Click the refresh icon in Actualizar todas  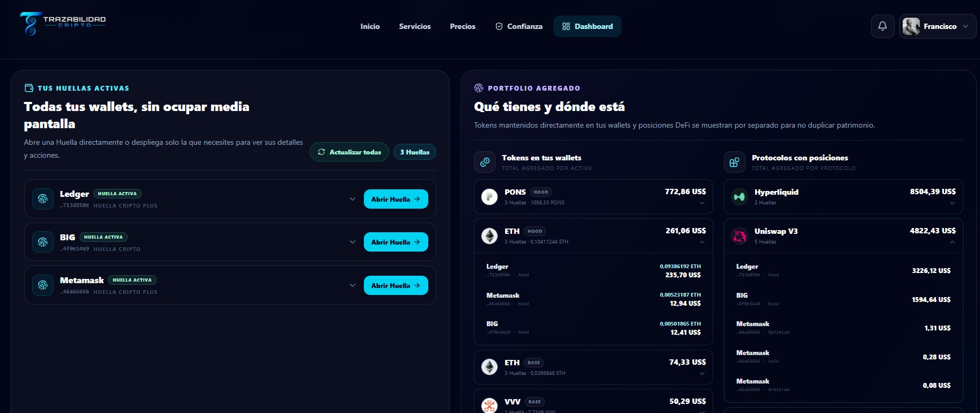(x=321, y=152)
